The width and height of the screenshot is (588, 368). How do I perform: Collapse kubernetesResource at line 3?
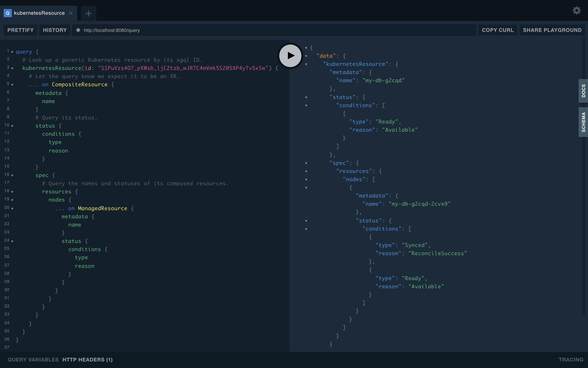pos(12,68)
